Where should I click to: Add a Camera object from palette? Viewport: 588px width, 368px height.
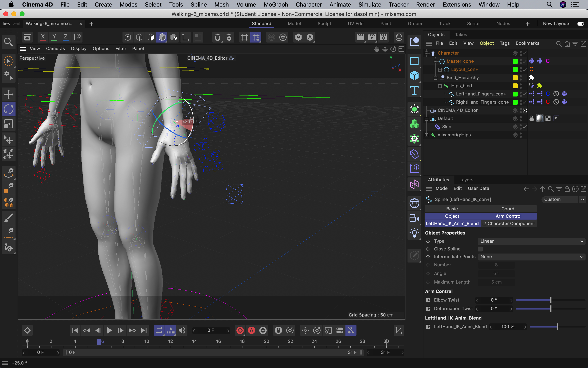click(414, 218)
